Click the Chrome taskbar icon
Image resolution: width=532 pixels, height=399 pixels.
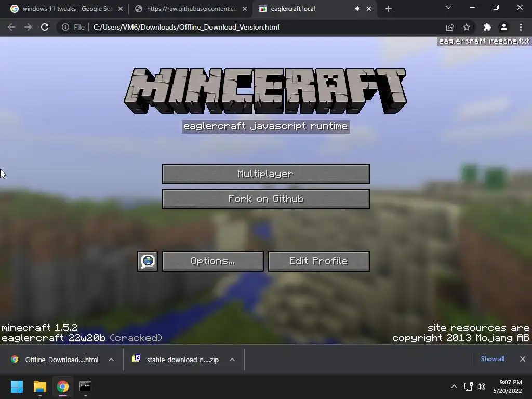coord(63,387)
